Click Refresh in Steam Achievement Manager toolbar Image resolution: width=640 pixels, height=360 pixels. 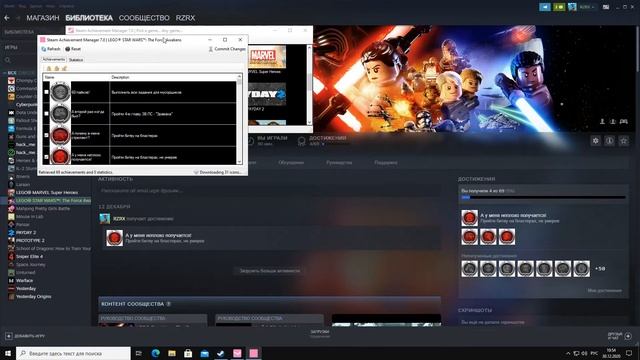pyautogui.click(x=51, y=49)
